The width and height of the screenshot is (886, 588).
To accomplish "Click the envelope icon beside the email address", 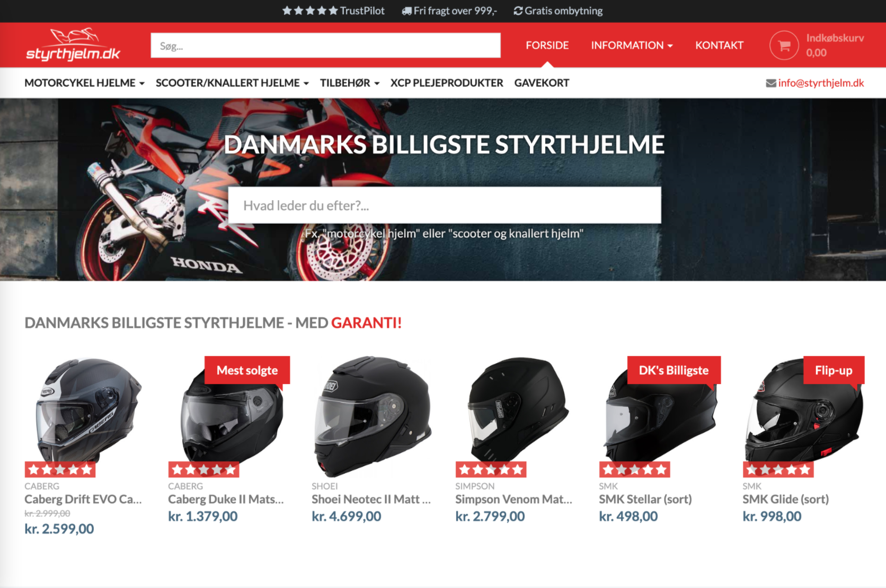I will (x=771, y=83).
